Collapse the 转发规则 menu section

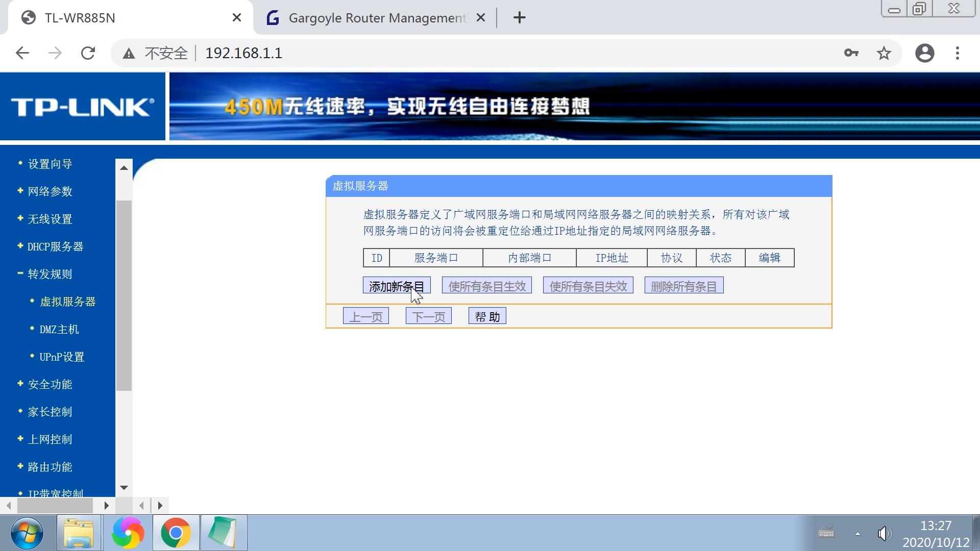[x=50, y=274]
